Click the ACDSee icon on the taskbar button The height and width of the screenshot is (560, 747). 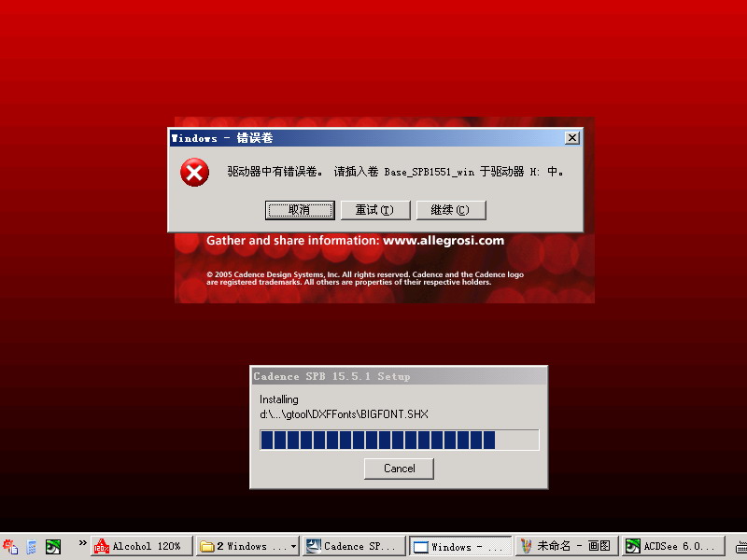pos(633,546)
